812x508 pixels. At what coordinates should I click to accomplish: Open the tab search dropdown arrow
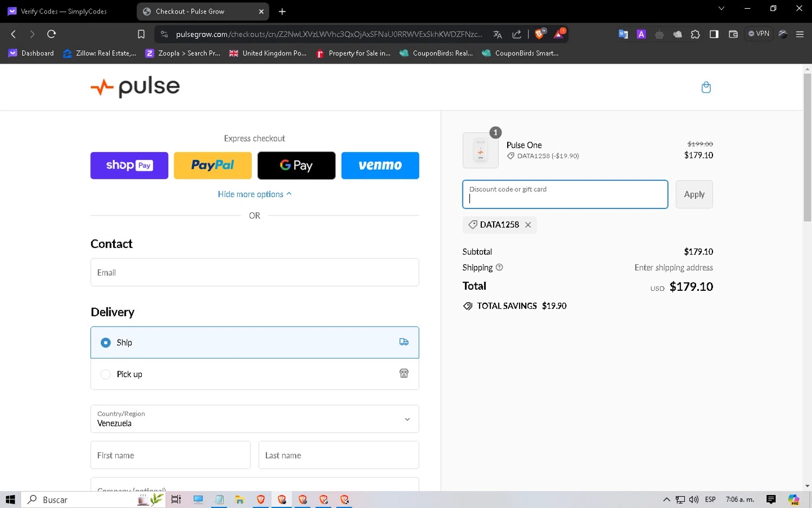click(721, 8)
